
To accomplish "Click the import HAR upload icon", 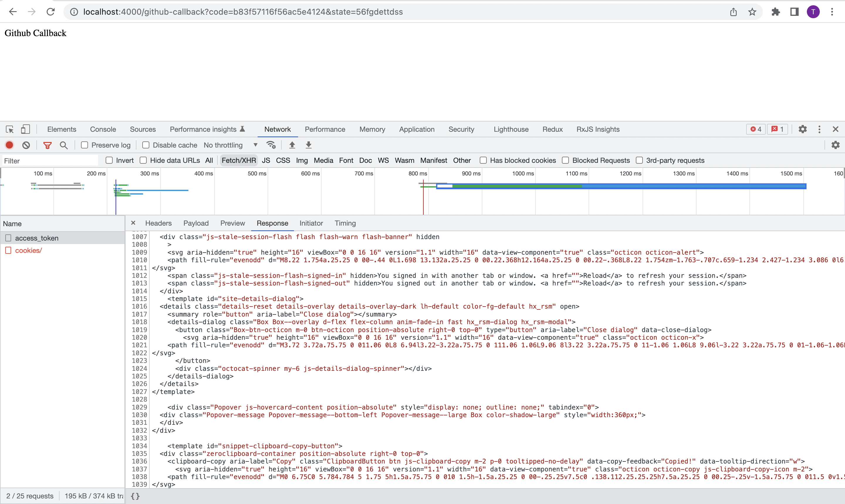I will (x=292, y=145).
